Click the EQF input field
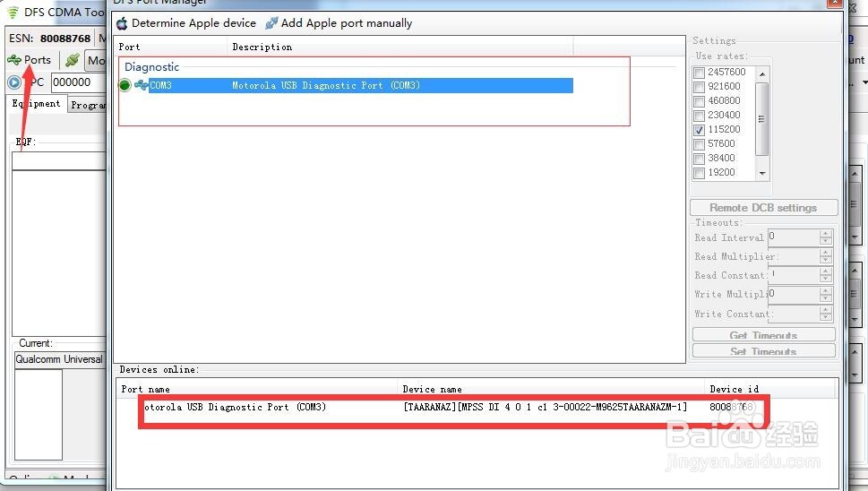Image resolution: width=868 pixels, height=491 pixels. [59, 160]
